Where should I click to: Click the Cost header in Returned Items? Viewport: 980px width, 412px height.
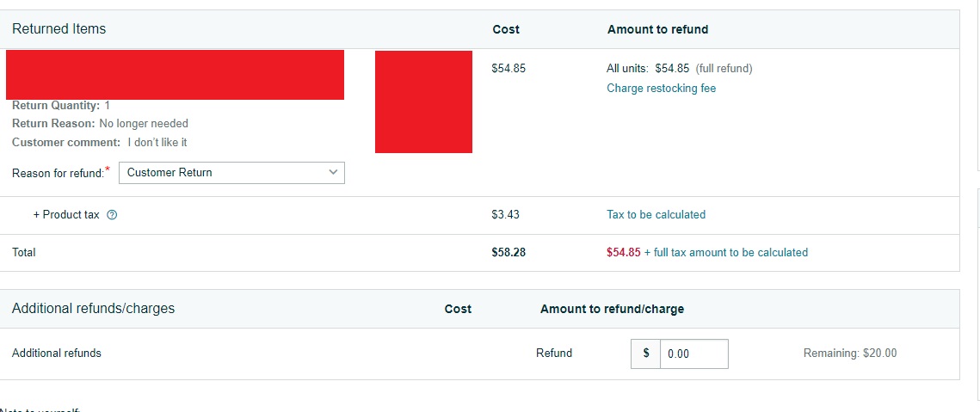click(x=506, y=29)
